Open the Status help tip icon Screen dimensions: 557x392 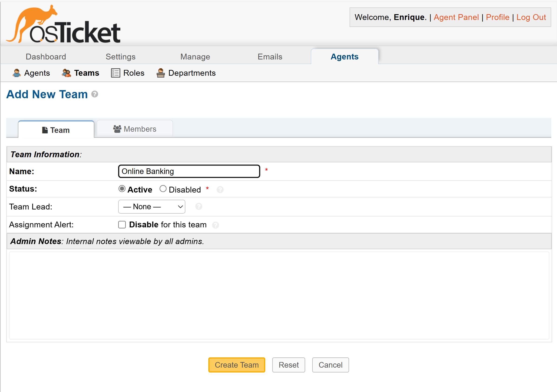coord(220,190)
